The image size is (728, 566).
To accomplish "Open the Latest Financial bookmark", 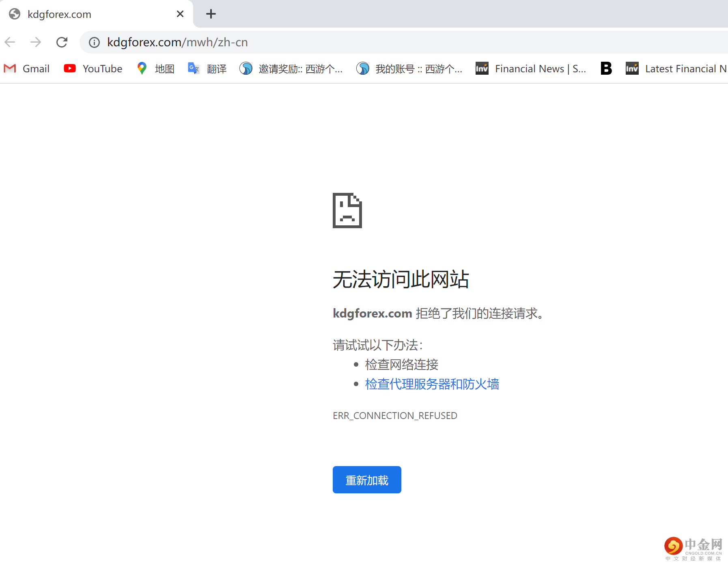I will click(x=675, y=68).
